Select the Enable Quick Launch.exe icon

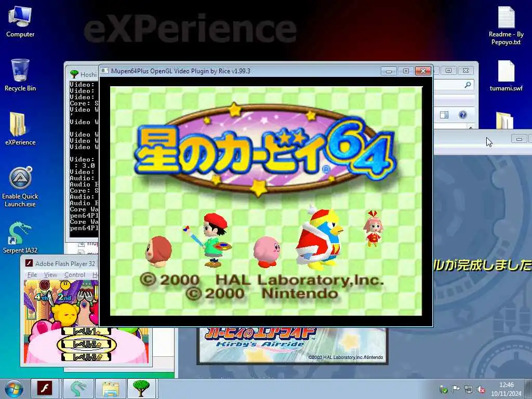(20, 187)
